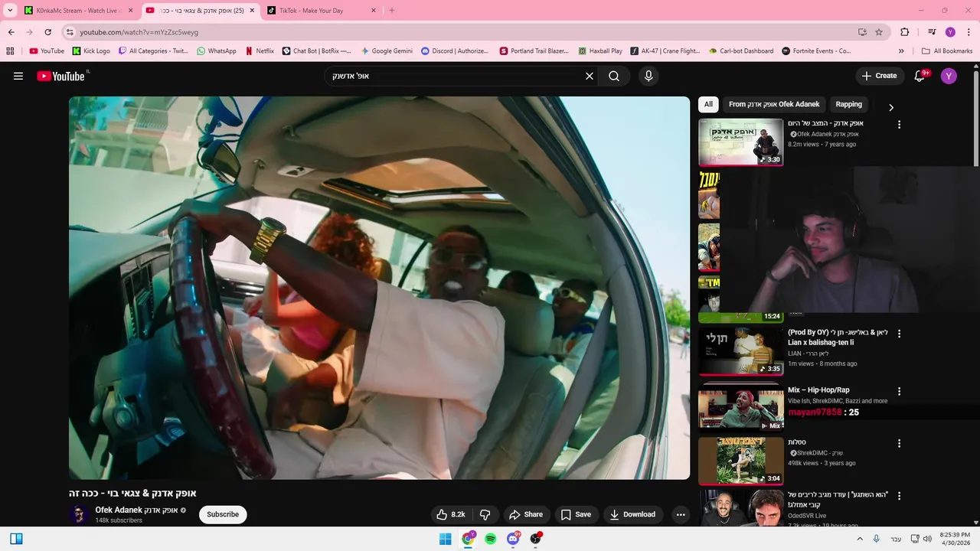Image resolution: width=980 pixels, height=551 pixels.
Task: Open Discord from the taskbar
Action: 513,539
